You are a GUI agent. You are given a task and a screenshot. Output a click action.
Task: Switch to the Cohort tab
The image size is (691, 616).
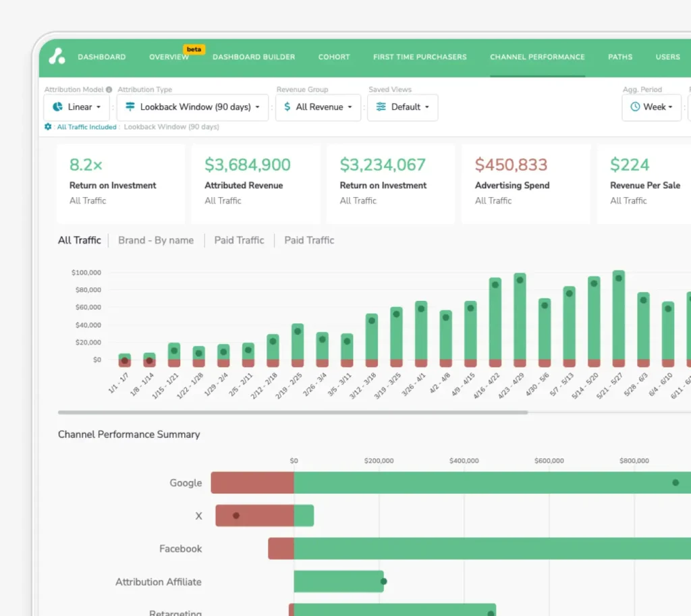point(334,57)
